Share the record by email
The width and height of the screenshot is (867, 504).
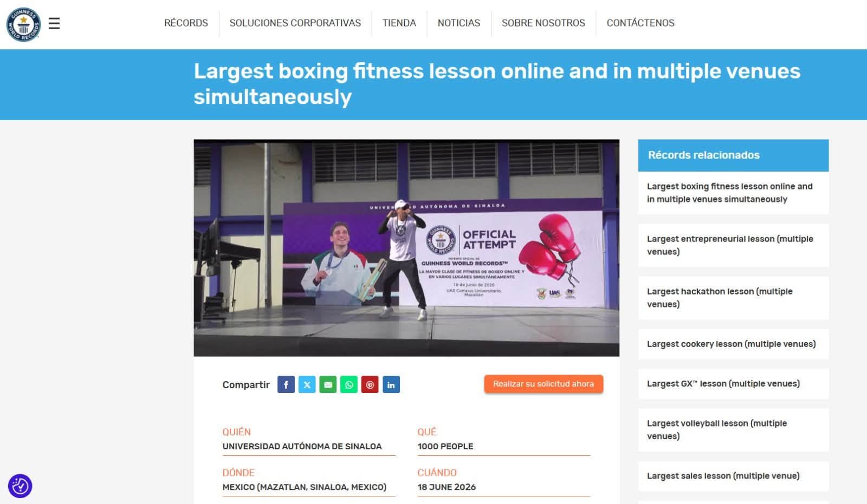point(328,384)
